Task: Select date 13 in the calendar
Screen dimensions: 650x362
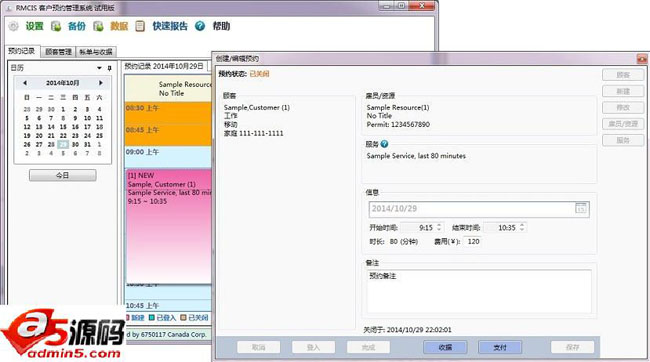Action: tap(39, 127)
